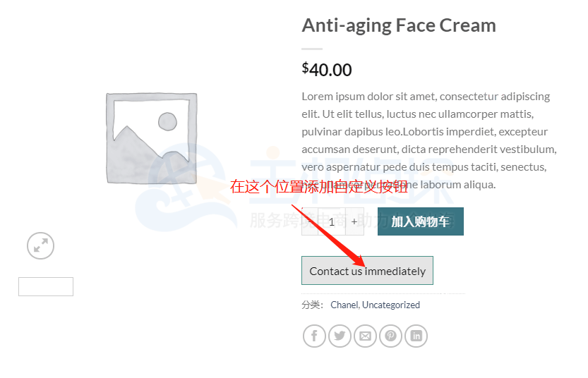Open the image zoom lightbox icon
The image size is (588, 378).
pos(41,245)
